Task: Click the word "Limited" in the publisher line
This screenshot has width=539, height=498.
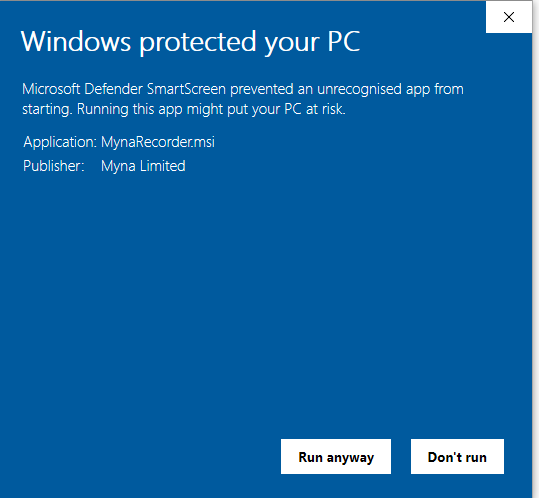Action: 163,166
